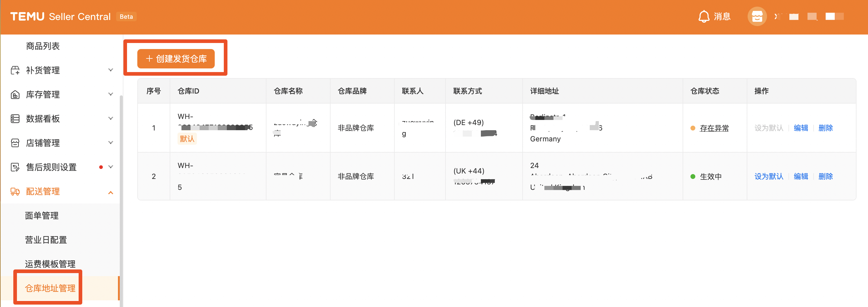
Task: Click the TEMU logo
Action: coord(27,17)
